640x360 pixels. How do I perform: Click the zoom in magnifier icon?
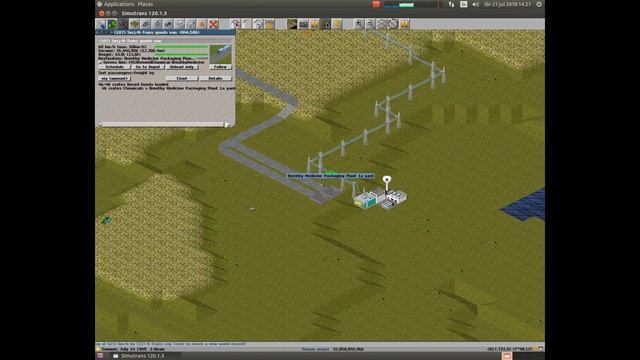[359, 24]
